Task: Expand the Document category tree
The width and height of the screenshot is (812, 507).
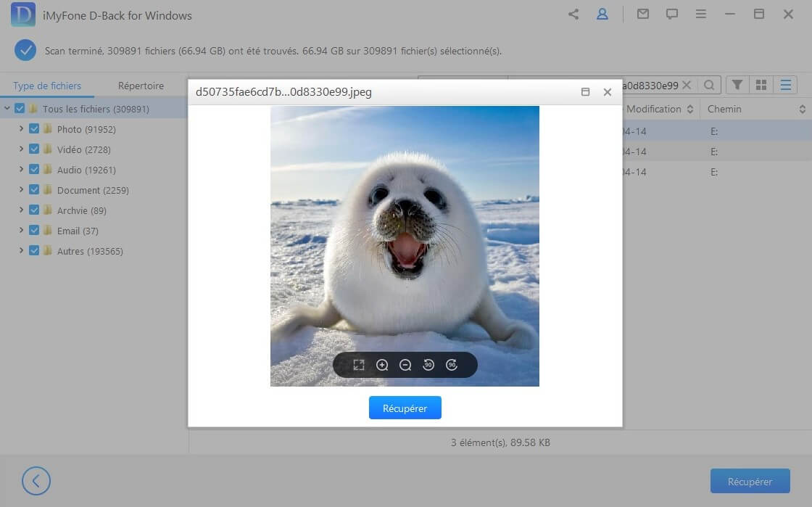Action: 22,189
